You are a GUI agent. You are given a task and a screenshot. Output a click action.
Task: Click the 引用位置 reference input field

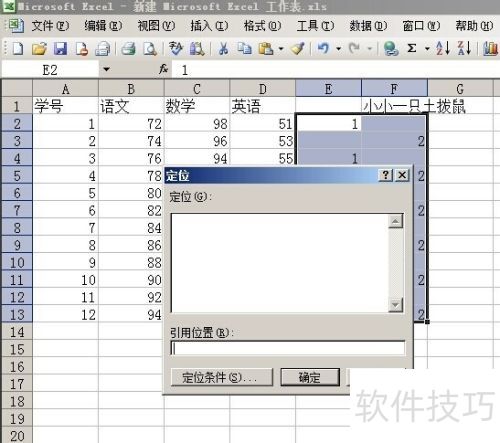(288, 348)
